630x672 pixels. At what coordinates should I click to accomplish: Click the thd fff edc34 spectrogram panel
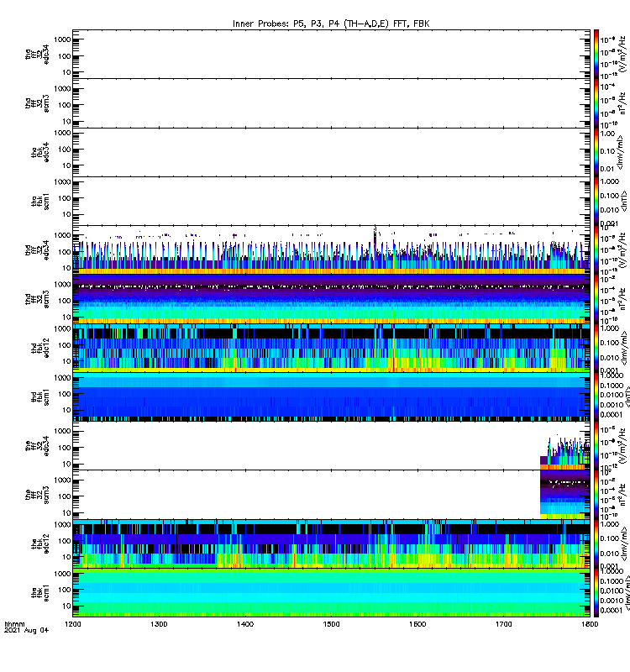click(331, 250)
